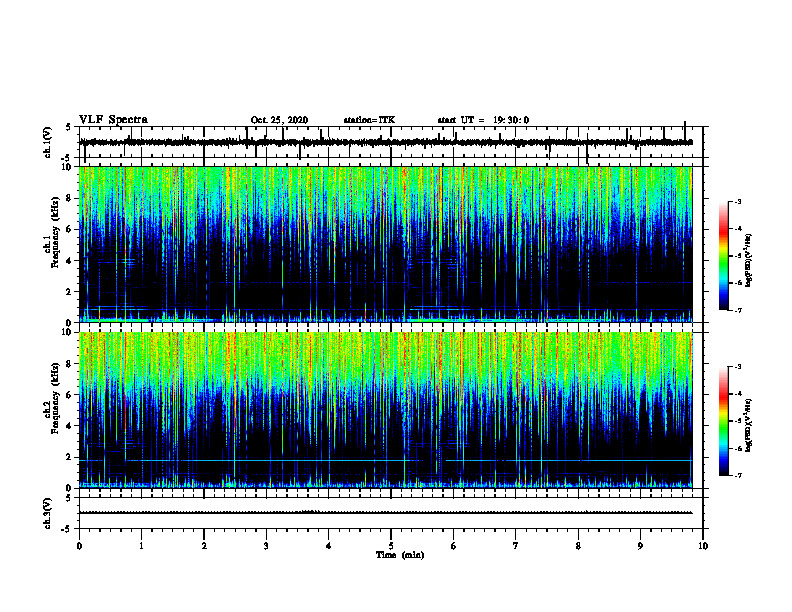Click the flat ch.3 waveform trace
This screenshot has height=612, width=792.
(385, 513)
